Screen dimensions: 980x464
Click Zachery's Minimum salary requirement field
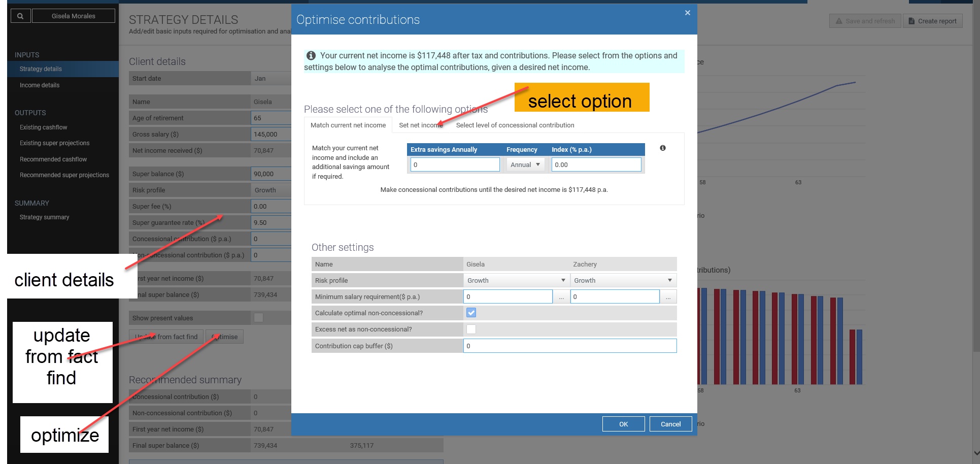tap(615, 296)
